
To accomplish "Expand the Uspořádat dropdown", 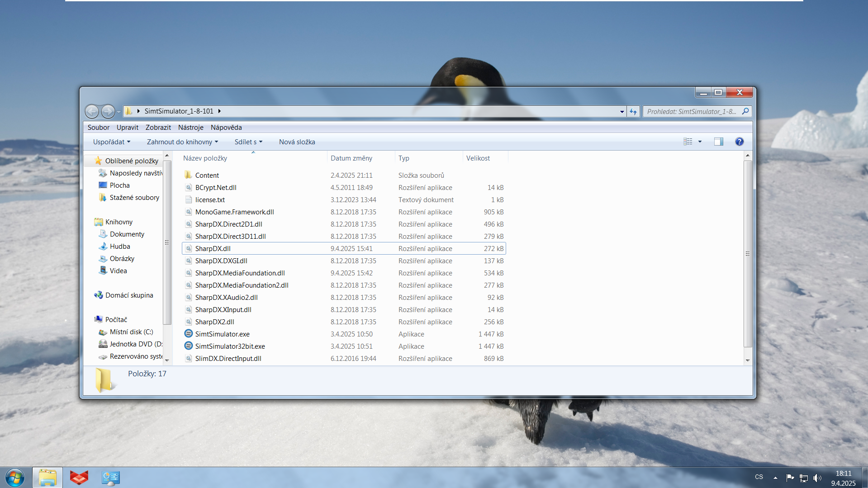I will [111, 142].
